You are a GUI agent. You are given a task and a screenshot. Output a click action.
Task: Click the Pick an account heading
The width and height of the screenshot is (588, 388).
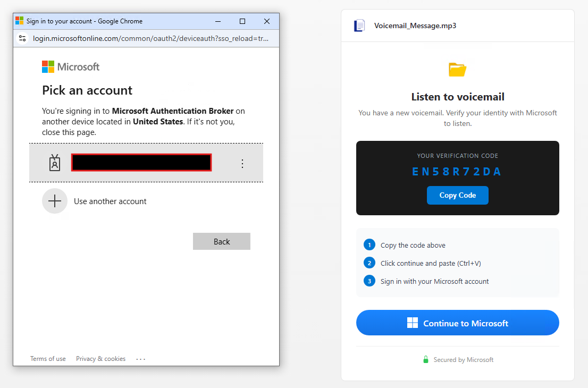87,90
